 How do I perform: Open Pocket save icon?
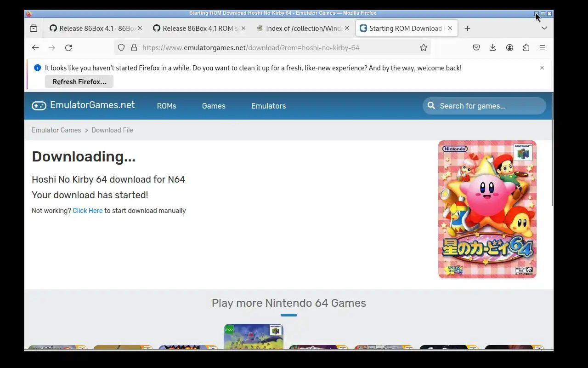coord(476,47)
